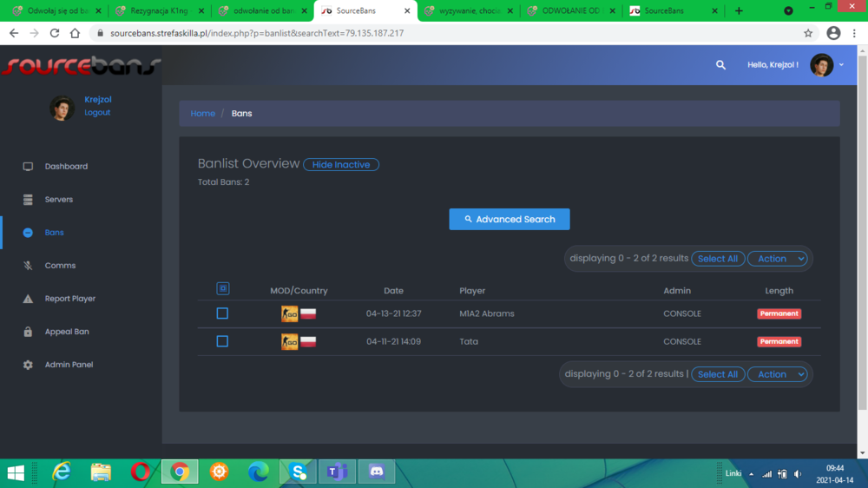This screenshot has height=488, width=868.
Task: Open Skype from taskbar
Action: click(x=298, y=472)
